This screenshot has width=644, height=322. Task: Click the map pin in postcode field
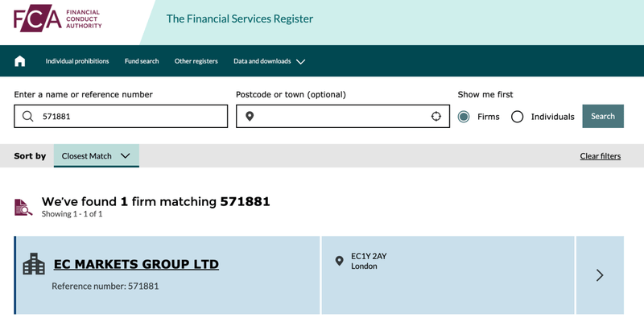[x=250, y=116]
